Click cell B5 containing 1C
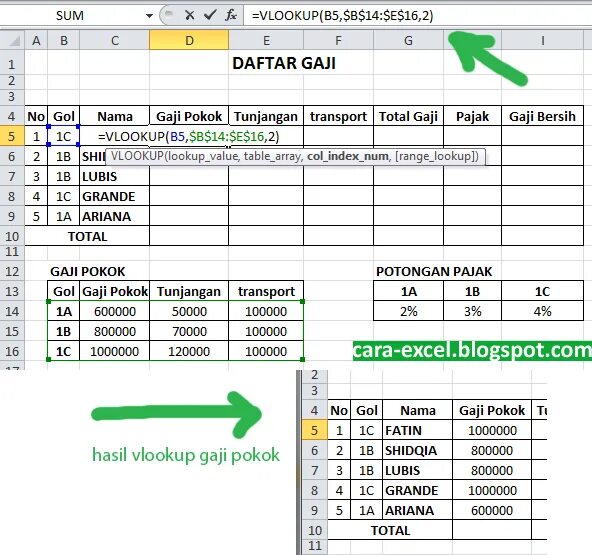 [x=63, y=136]
